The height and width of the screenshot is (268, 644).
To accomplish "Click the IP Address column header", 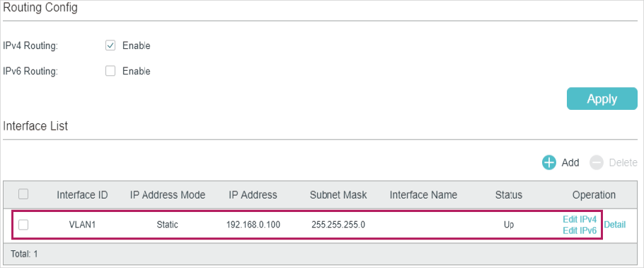I will tap(253, 195).
